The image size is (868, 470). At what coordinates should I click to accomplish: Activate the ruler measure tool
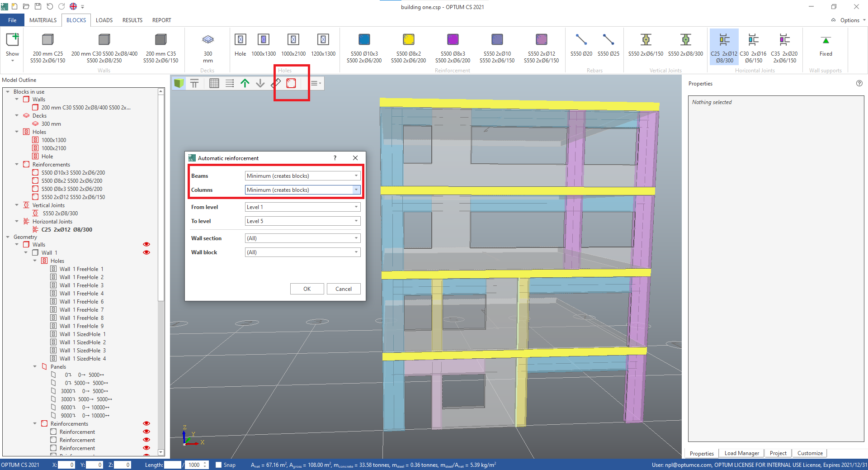click(x=276, y=83)
